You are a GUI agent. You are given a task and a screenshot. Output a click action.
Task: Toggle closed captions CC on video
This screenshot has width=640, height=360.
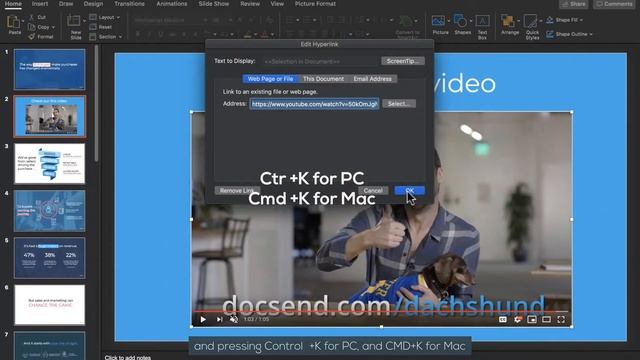tap(503, 319)
